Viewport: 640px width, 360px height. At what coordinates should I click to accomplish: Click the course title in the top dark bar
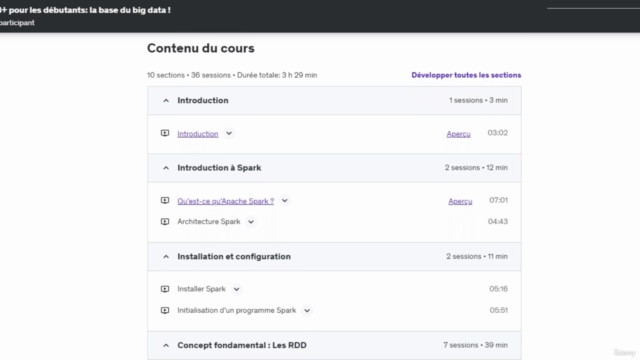click(x=85, y=10)
